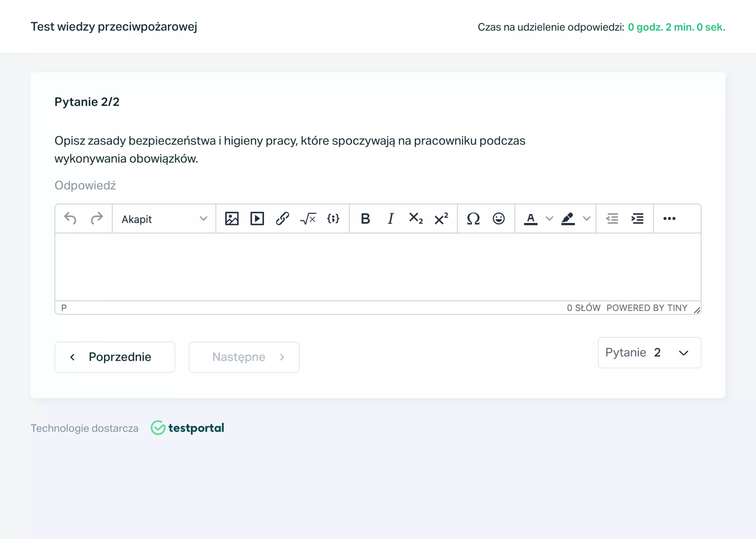The width and height of the screenshot is (756, 539).
Task: Decrease the paragraph indent
Action: pyautogui.click(x=612, y=219)
